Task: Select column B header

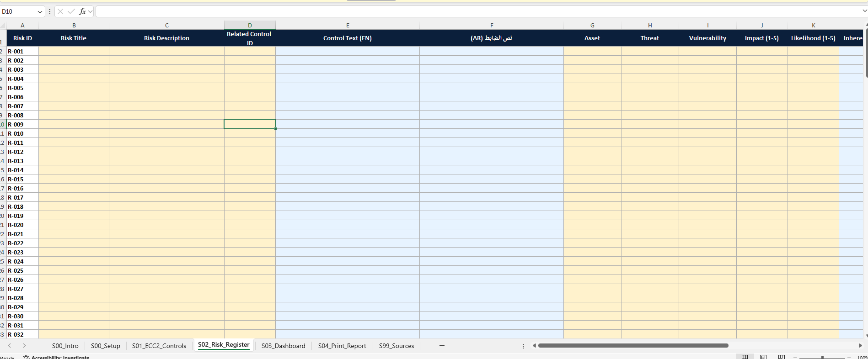Action: [74, 26]
